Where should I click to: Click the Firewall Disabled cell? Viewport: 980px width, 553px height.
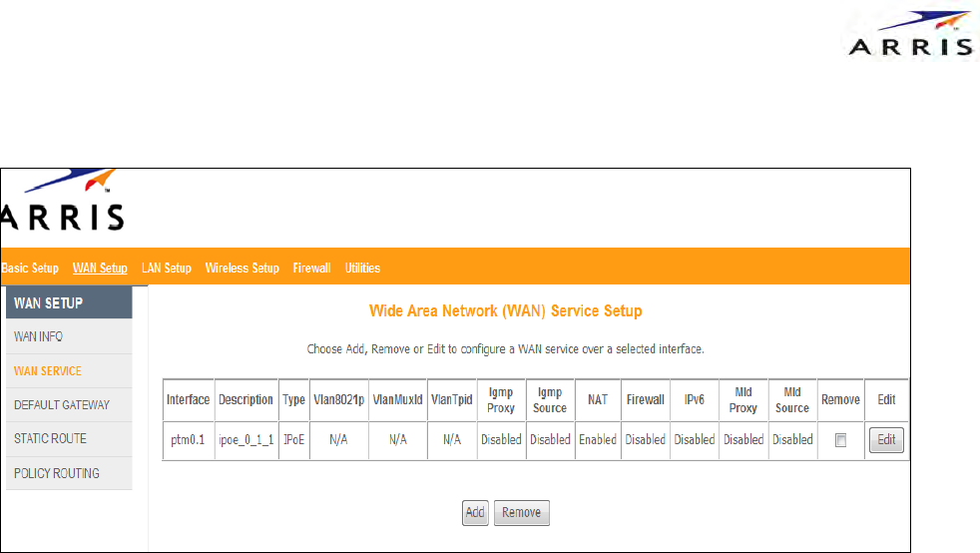[646, 440]
